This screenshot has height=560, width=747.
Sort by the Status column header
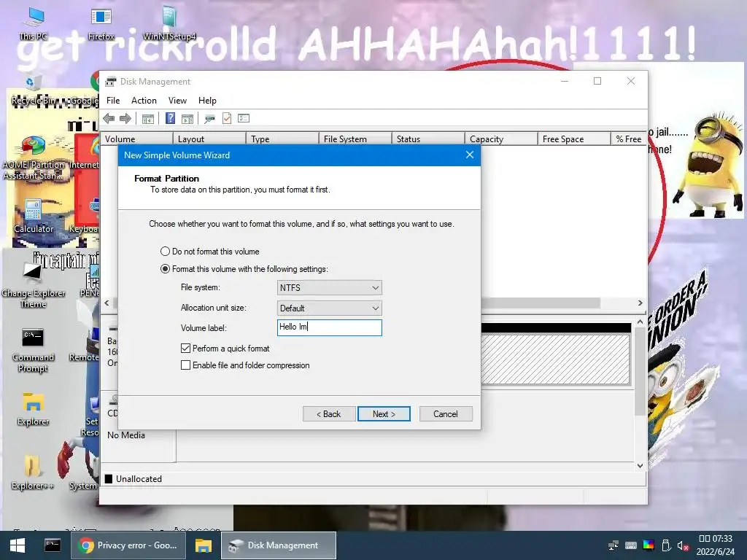coord(427,139)
